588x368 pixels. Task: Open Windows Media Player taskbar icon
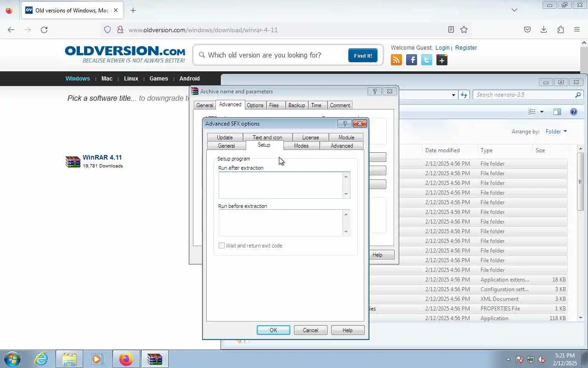[x=97, y=359]
